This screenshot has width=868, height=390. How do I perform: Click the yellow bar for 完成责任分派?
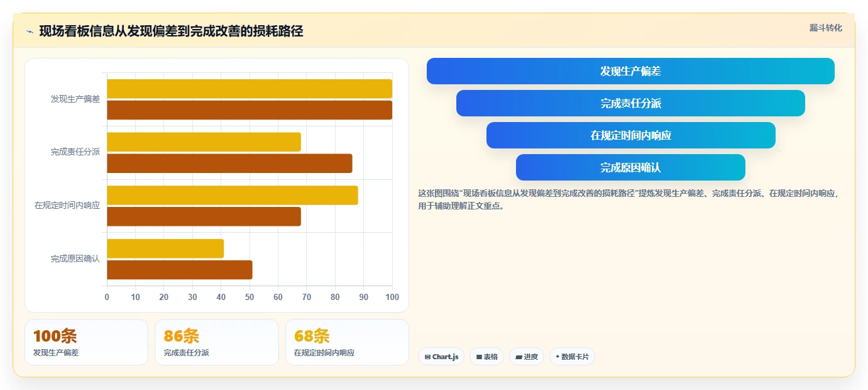tap(204, 142)
